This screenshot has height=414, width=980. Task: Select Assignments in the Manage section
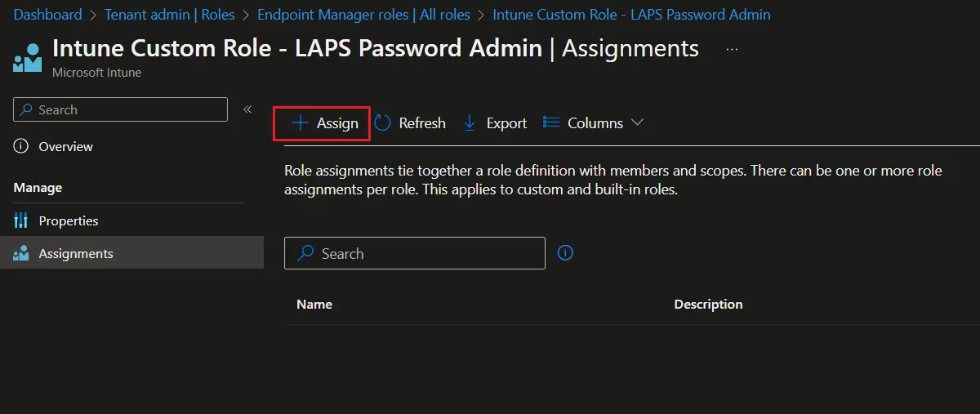pos(76,253)
